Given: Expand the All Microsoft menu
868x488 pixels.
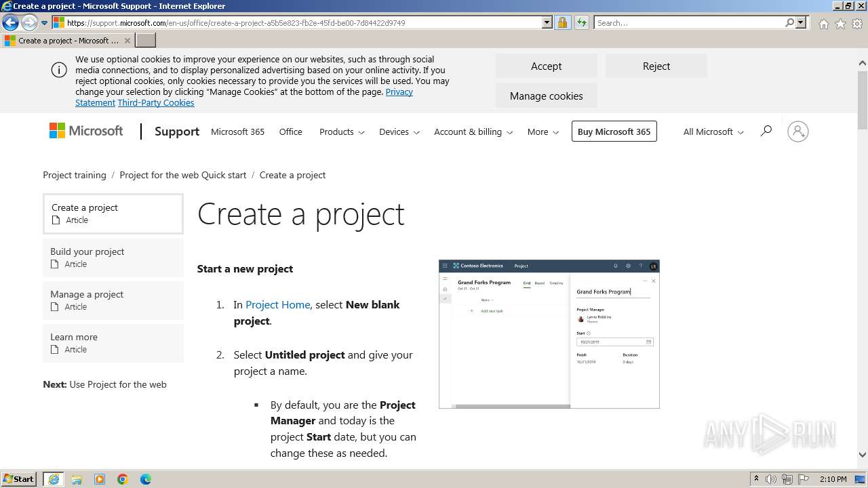Looking at the screenshot, I should (713, 131).
